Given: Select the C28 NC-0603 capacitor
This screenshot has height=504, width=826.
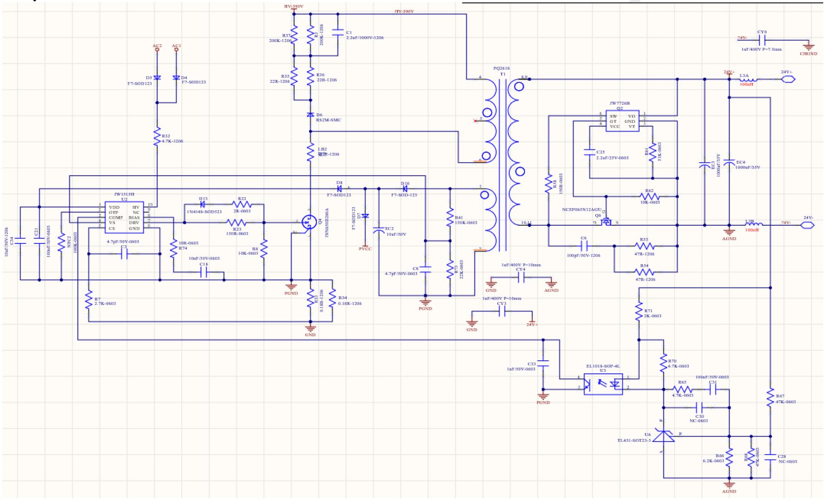Looking at the screenshot, I should (770, 457).
